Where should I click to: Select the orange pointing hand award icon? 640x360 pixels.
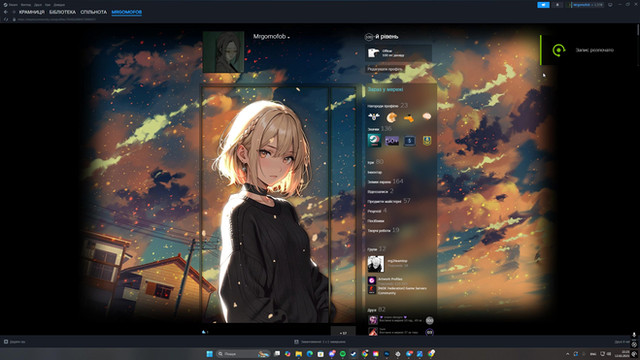(x=409, y=118)
